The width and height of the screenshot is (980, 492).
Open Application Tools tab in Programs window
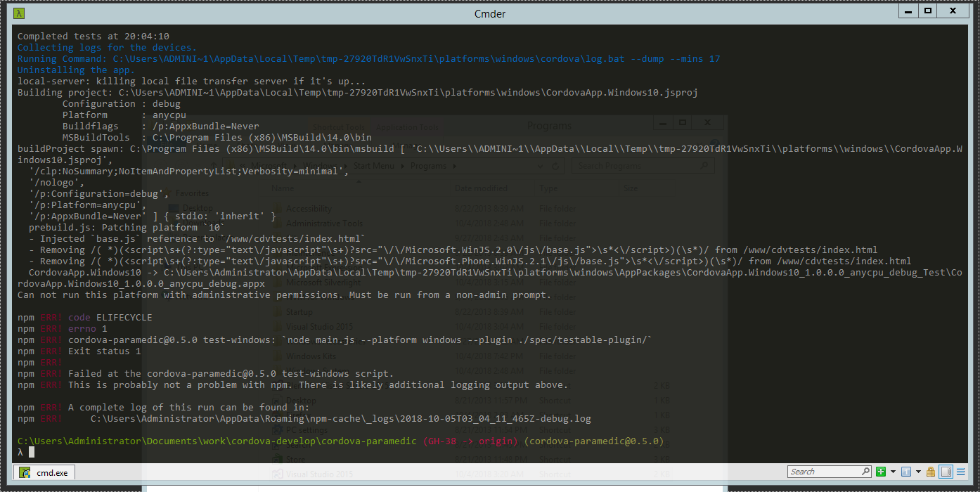[407, 127]
